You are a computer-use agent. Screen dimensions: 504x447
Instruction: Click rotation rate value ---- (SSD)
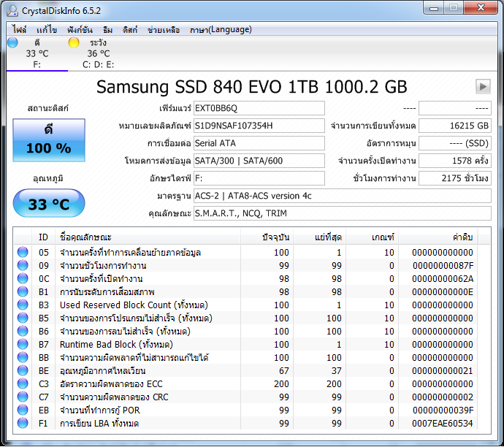pyautogui.click(x=455, y=143)
